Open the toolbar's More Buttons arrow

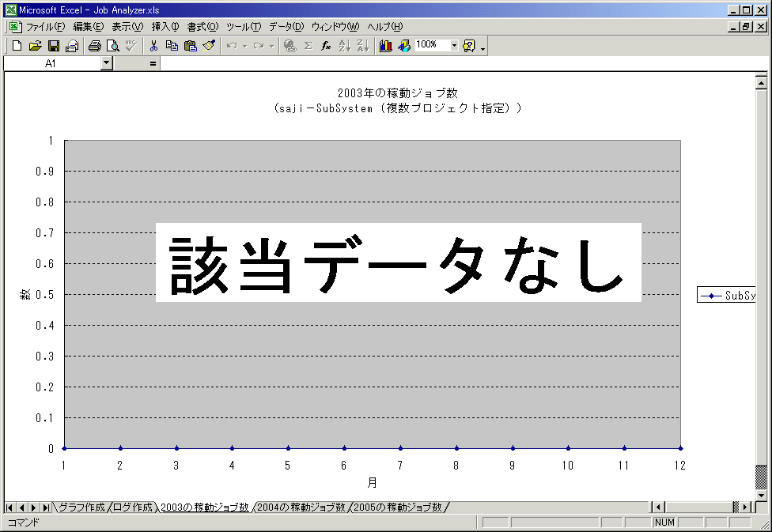point(482,48)
